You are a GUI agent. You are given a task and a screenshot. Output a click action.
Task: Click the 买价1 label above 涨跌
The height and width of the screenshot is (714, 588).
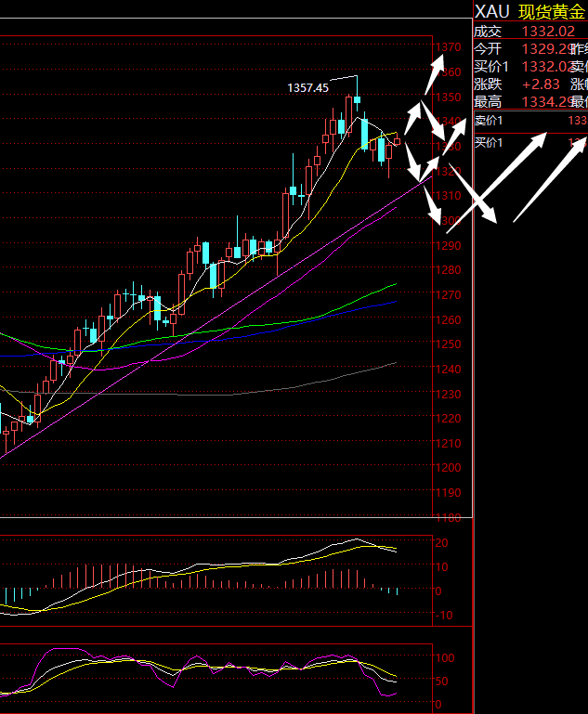click(491, 67)
